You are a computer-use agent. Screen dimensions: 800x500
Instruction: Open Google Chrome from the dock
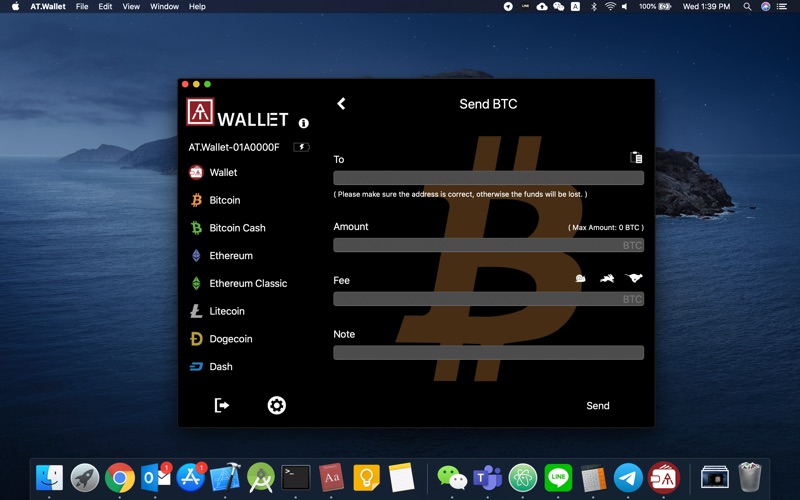pyautogui.click(x=120, y=478)
